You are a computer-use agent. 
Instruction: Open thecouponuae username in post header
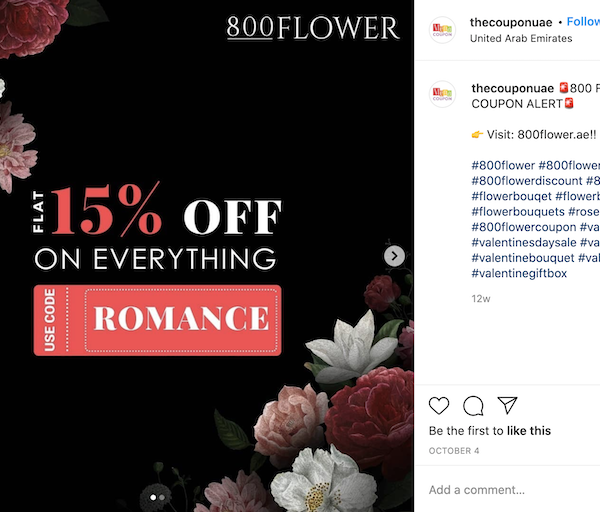coord(510,21)
